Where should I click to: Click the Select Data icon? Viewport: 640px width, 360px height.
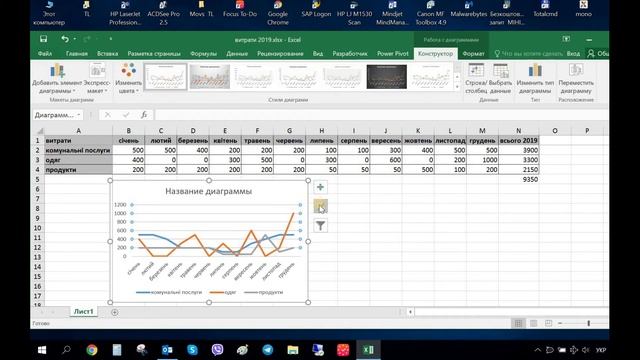click(500, 79)
